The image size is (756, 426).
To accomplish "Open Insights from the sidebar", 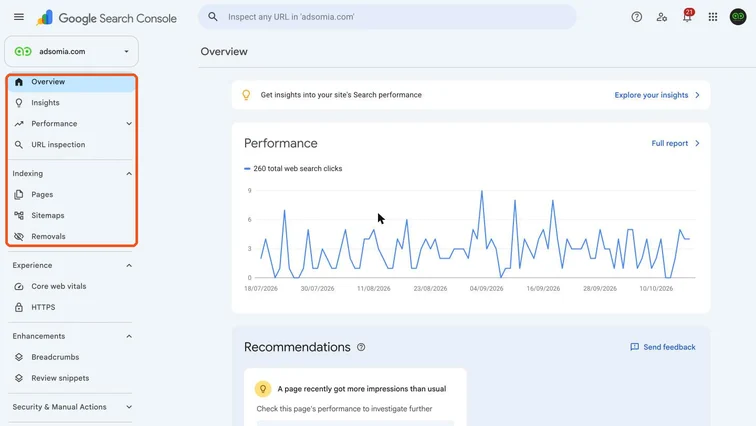I will point(71,103).
